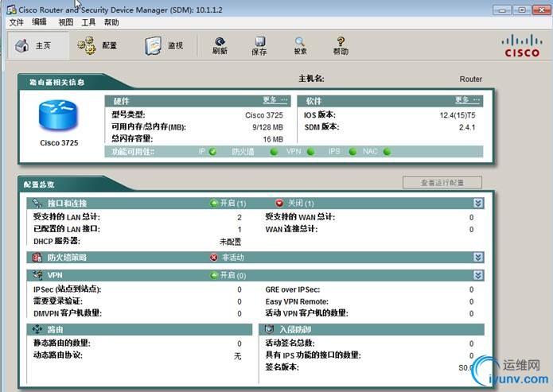Minimize the SDM window
Image resolution: width=553 pixels, height=392 pixels.
point(502,10)
